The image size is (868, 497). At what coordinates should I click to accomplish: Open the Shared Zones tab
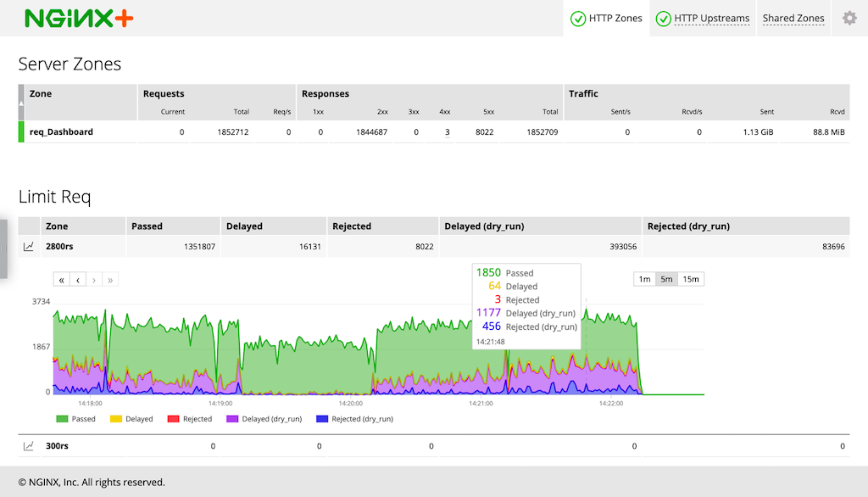click(x=793, y=19)
